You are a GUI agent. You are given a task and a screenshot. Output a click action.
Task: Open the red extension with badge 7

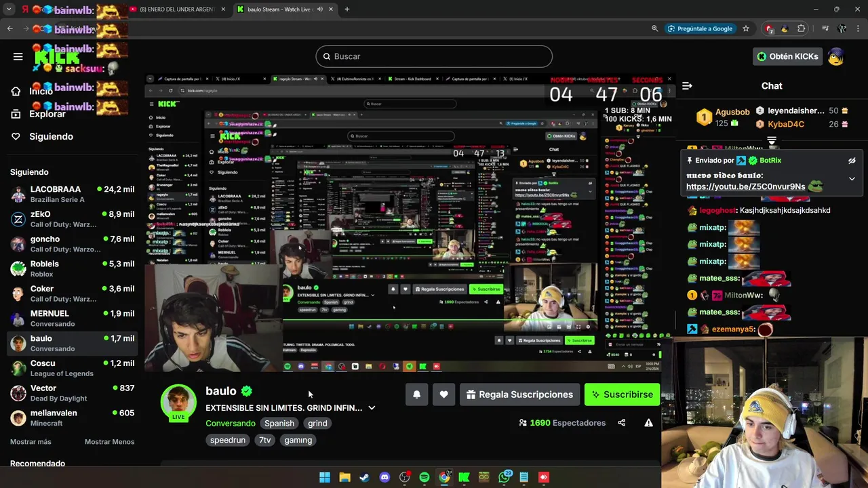coord(769,28)
